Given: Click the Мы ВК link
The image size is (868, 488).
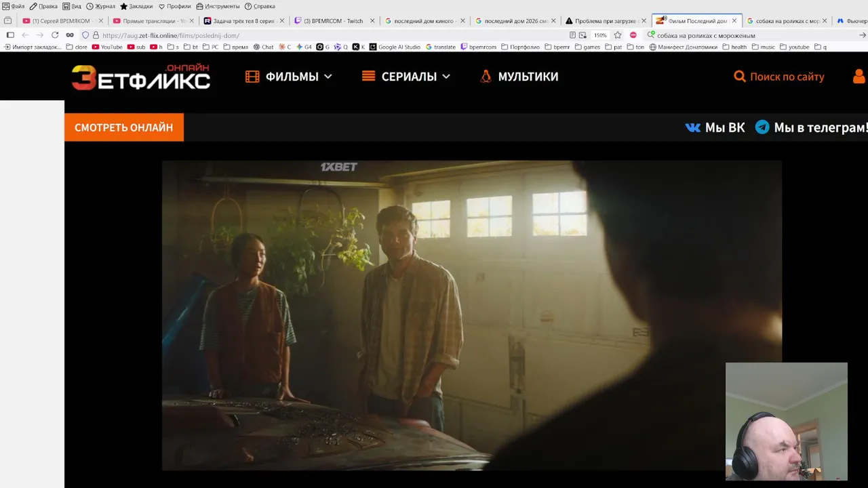Looking at the screenshot, I should pyautogui.click(x=715, y=127).
